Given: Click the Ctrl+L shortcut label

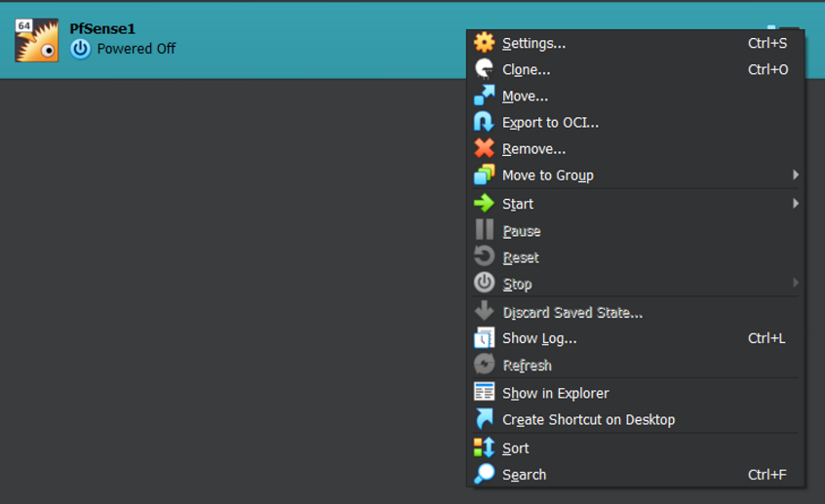Looking at the screenshot, I should 766,338.
